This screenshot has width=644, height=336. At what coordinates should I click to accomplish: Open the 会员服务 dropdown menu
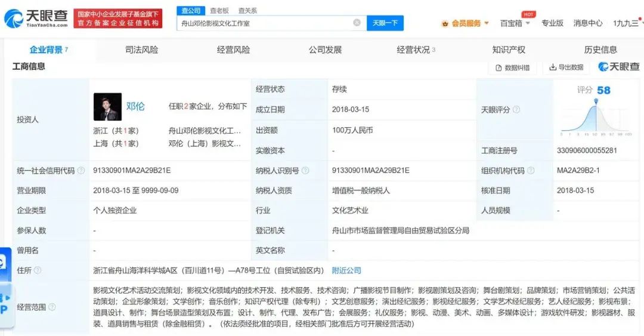tap(465, 23)
